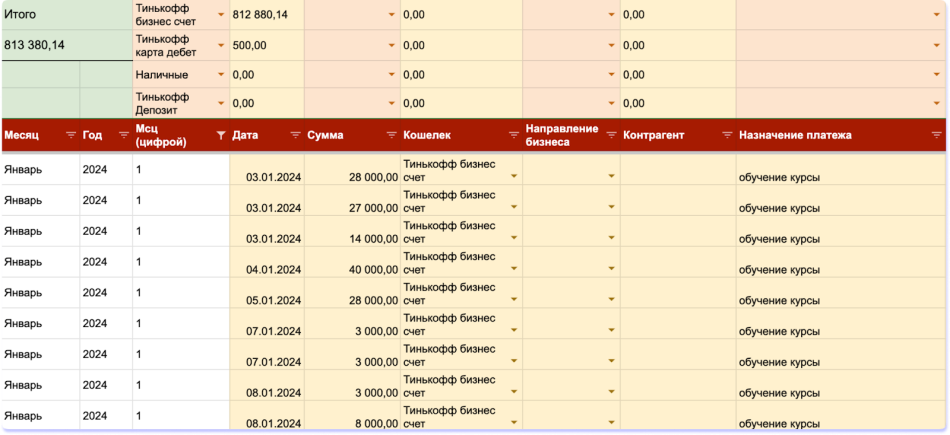Open Направление бизнеса dropdown in 14 000,00 row
This screenshot has width=950, height=435.
pyautogui.click(x=611, y=238)
